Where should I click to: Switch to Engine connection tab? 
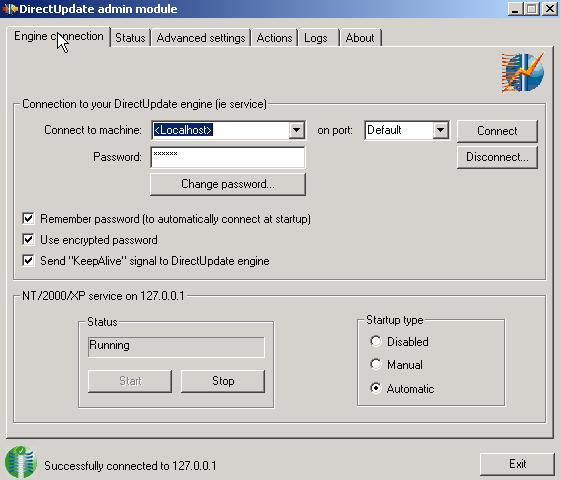(58, 36)
